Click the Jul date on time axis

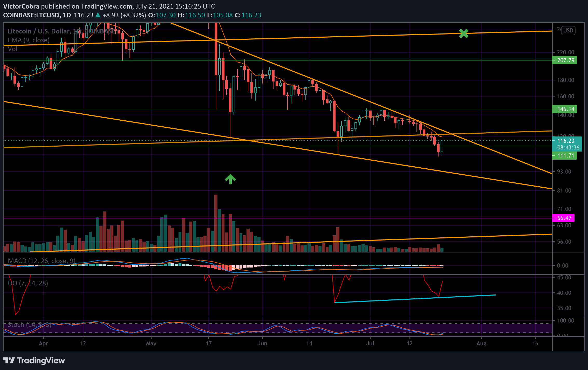370,343
